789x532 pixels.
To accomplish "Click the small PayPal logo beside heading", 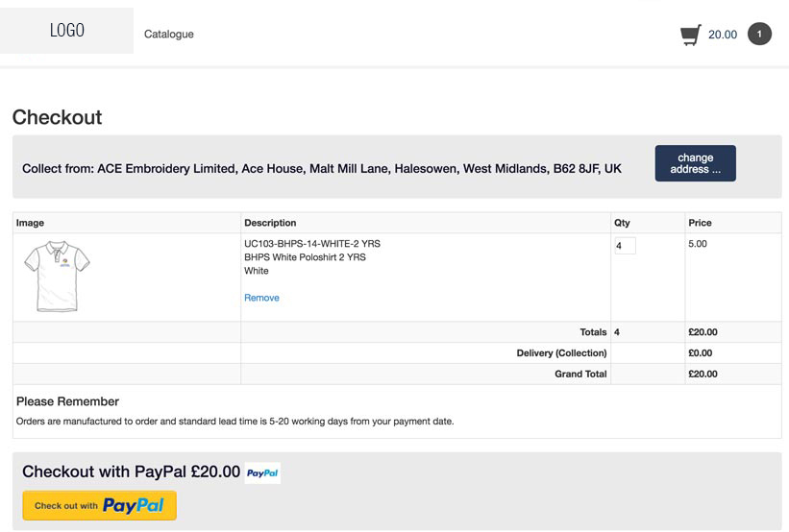I will tap(262, 472).
